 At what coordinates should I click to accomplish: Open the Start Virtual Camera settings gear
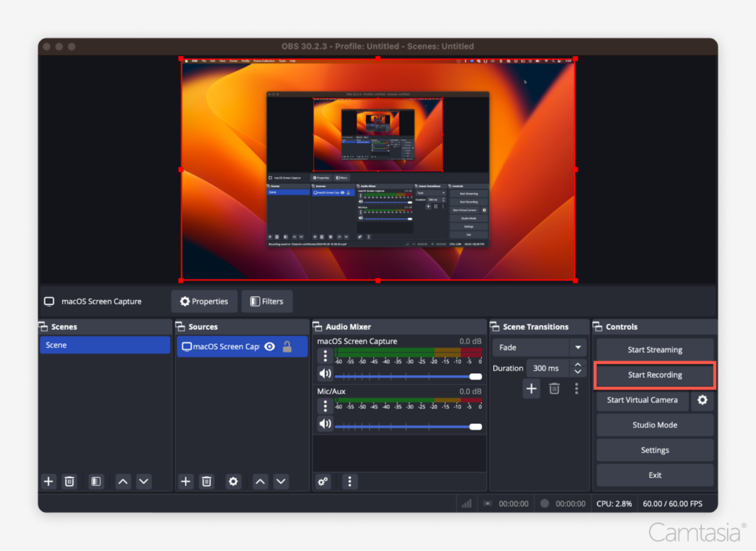[x=702, y=400]
